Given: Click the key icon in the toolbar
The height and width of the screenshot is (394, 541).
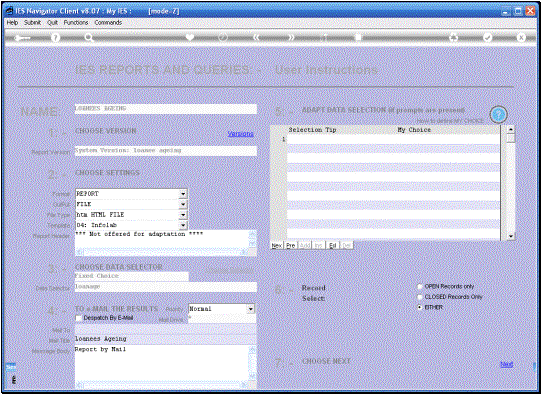Looking at the screenshot, I should pos(22,38).
